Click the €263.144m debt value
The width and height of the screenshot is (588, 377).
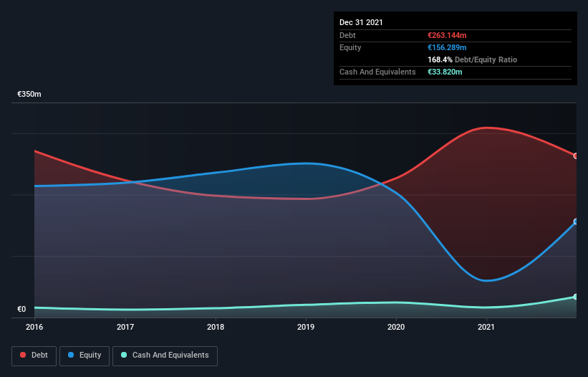pos(447,35)
